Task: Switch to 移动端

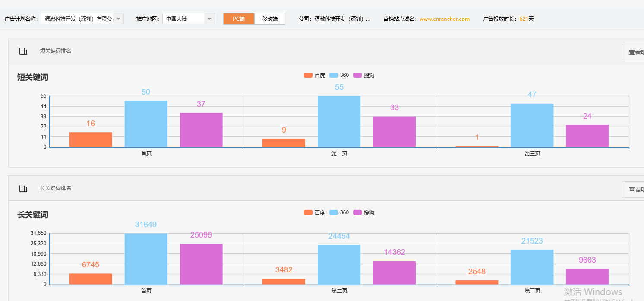Action: tap(269, 19)
